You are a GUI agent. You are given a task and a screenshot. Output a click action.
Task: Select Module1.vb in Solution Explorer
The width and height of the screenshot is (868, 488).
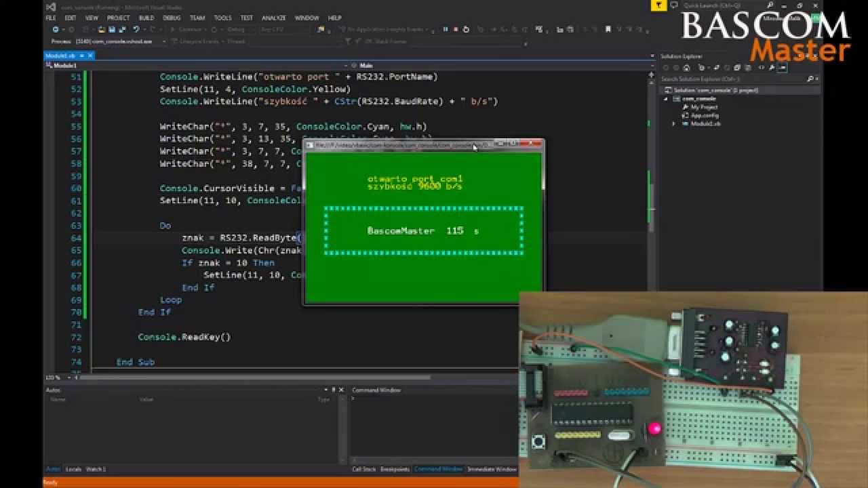[x=705, y=124]
